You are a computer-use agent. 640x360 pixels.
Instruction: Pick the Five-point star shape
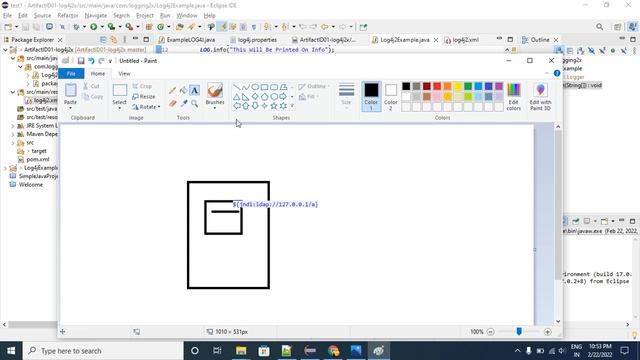(274, 106)
